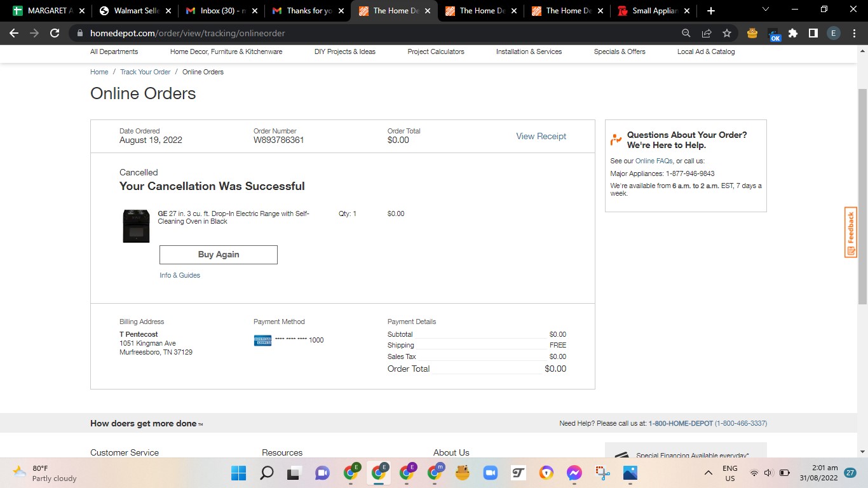Viewport: 868px width, 488px height.
Task: Open the taskbar clock showing 2:01 am
Action: (x=820, y=473)
